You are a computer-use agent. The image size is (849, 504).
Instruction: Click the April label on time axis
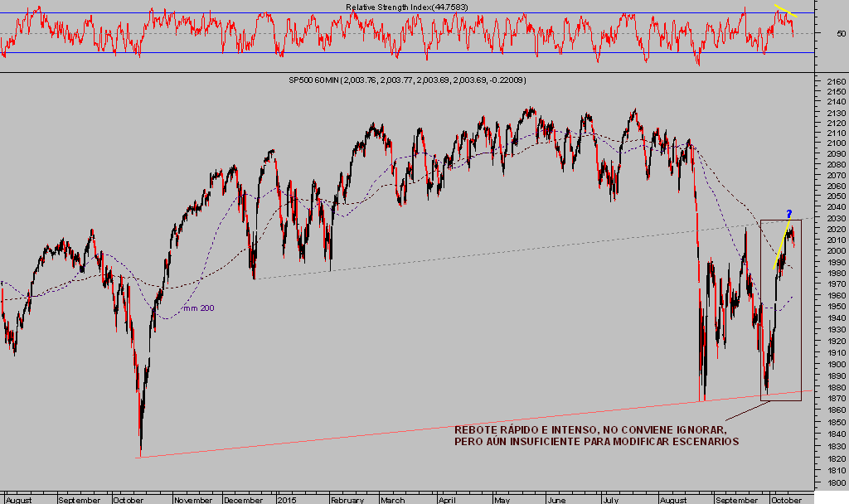pos(447,500)
